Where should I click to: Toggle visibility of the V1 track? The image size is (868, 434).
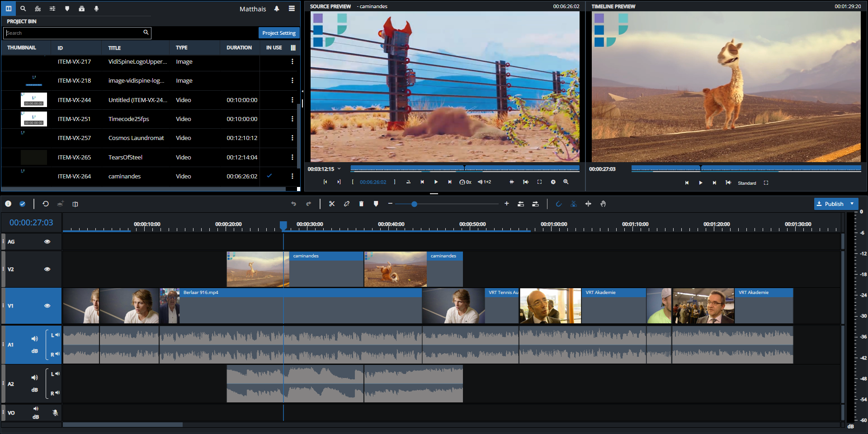pyautogui.click(x=47, y=306)
